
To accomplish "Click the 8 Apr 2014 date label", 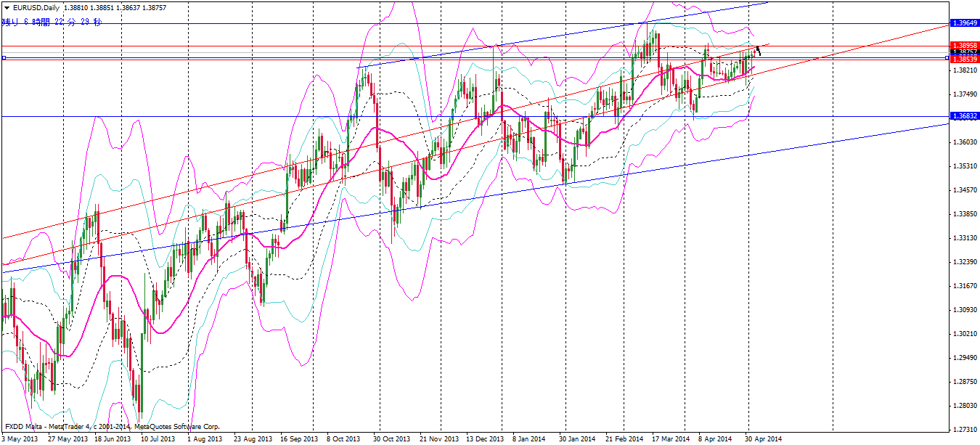I will [715, 439].
